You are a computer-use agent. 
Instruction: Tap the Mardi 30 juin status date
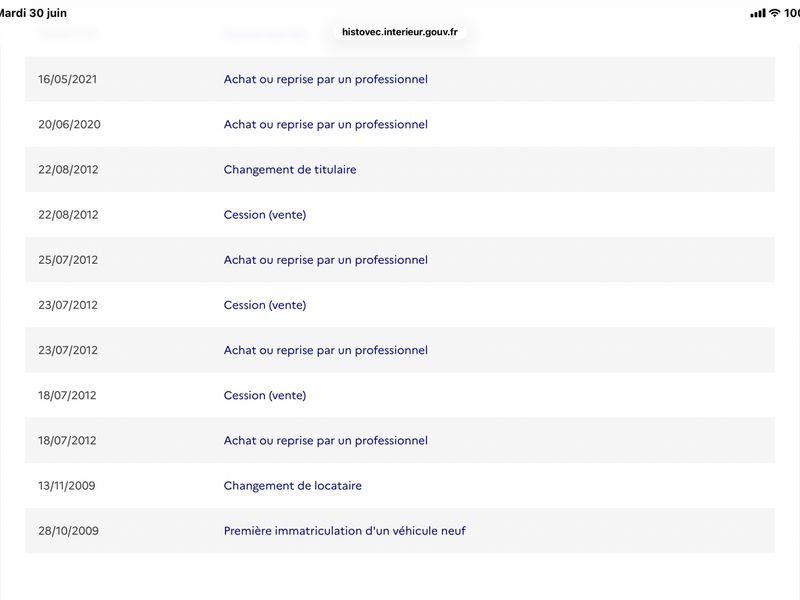tap(33, 13)
